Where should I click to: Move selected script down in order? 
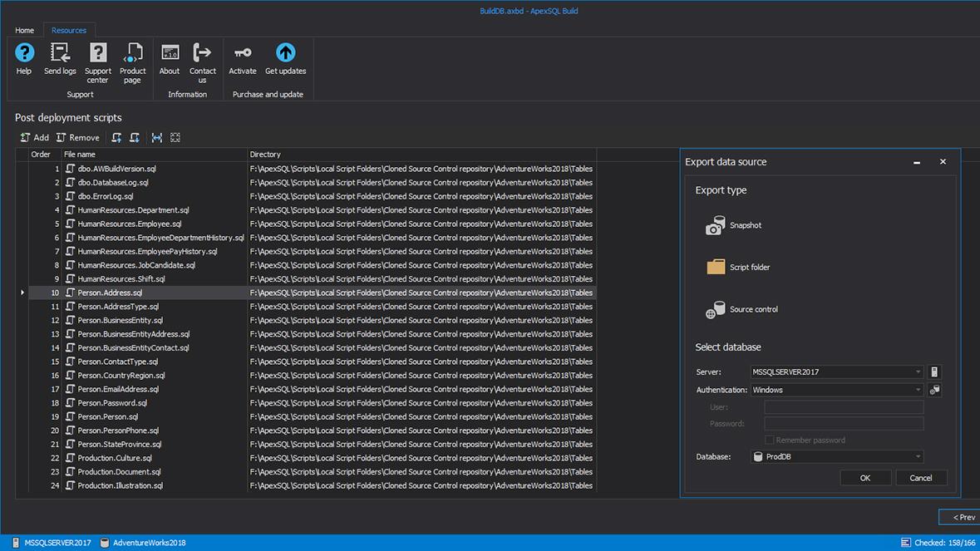(135, 138)
